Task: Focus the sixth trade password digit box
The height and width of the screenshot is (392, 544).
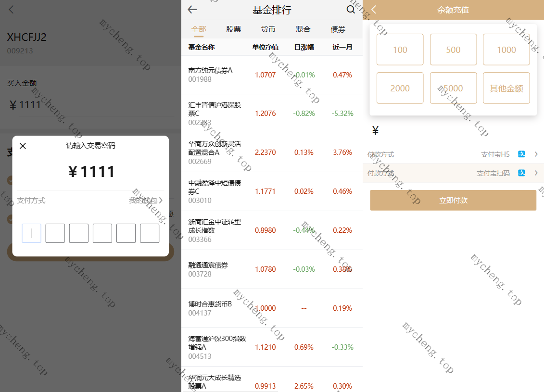Action: click(x=150, y=233)
